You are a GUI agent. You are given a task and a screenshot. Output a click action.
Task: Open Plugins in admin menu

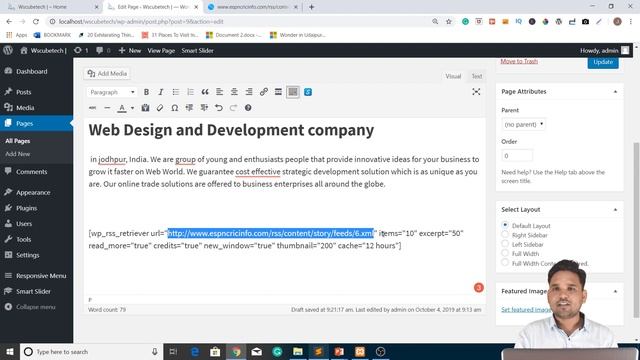[27, 208]
